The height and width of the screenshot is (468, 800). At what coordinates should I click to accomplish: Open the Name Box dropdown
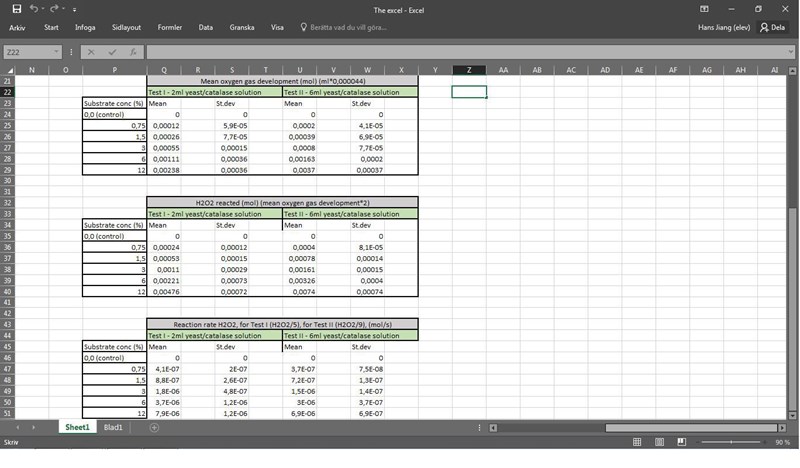click(x=56, y=52)
